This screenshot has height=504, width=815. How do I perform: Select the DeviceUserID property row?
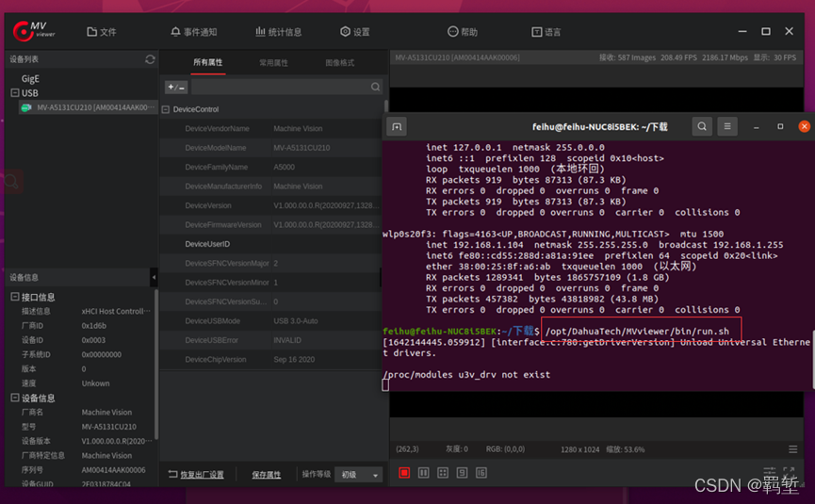[x=270, y=244]
